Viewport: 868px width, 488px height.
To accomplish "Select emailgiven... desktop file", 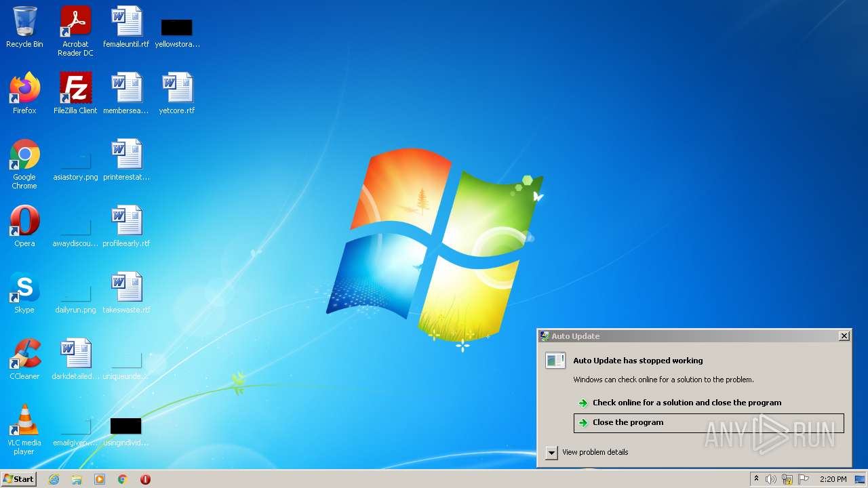I will pyautogui.click(x=75, y=430).
